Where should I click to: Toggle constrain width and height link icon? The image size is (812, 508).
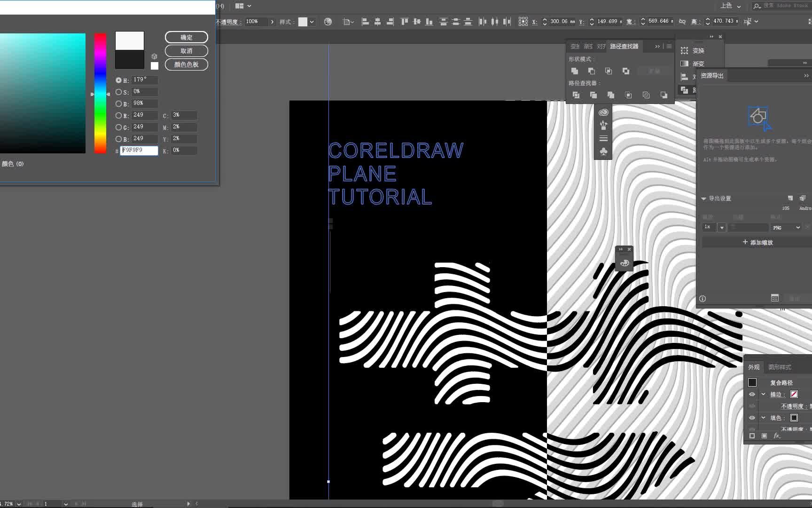pos(682,22)
